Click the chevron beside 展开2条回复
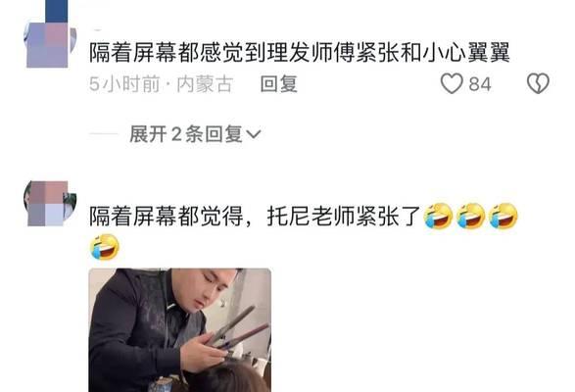575x392 pixels. click(254, 134)
